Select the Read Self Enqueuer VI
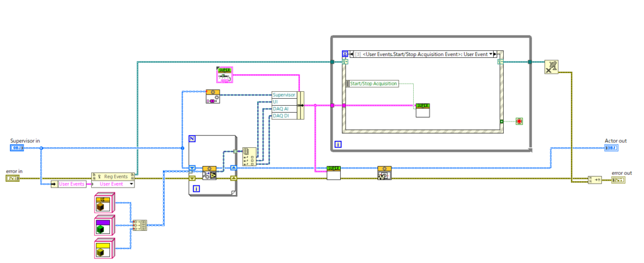644x263 pixels. click(x=213, y=96)
